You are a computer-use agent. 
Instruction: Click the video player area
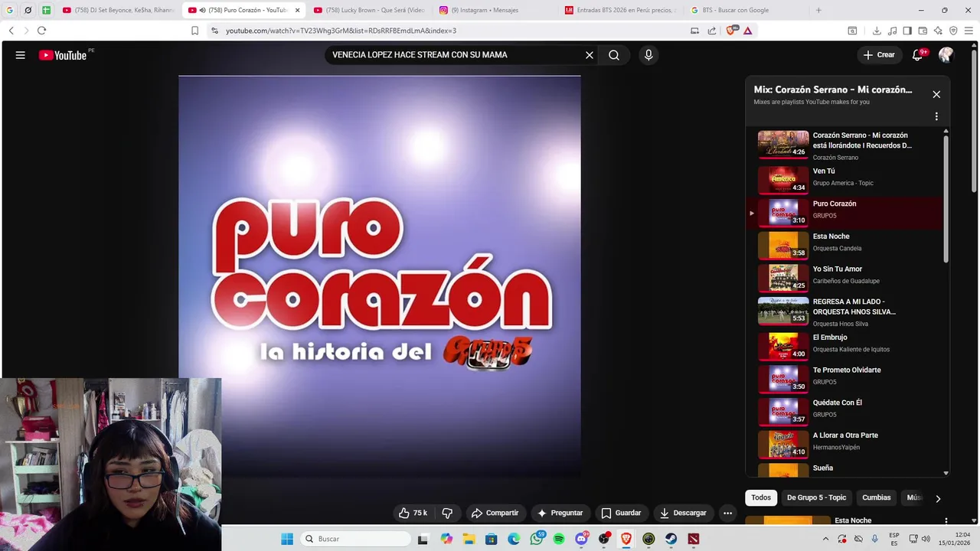[x=380, y=276]
